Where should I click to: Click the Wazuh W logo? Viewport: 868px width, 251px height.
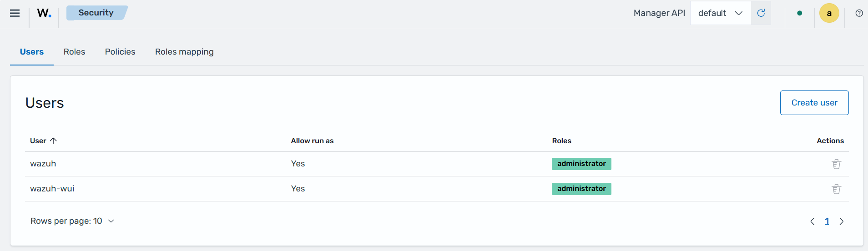tap(44, 13)
